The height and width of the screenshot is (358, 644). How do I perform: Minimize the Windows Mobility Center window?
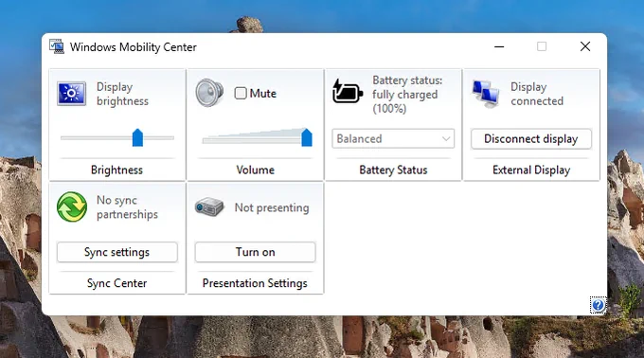point(499,46)
